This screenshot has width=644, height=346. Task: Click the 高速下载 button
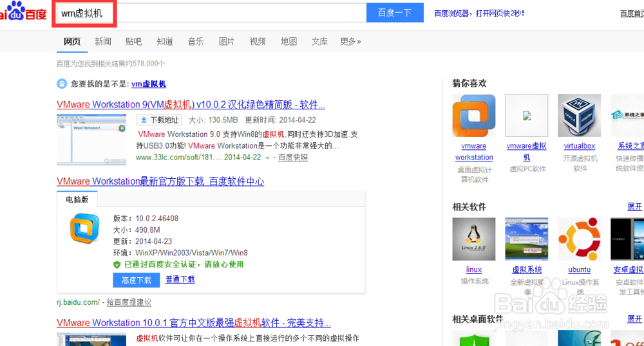pyautogui.click(x=137, y=280)
